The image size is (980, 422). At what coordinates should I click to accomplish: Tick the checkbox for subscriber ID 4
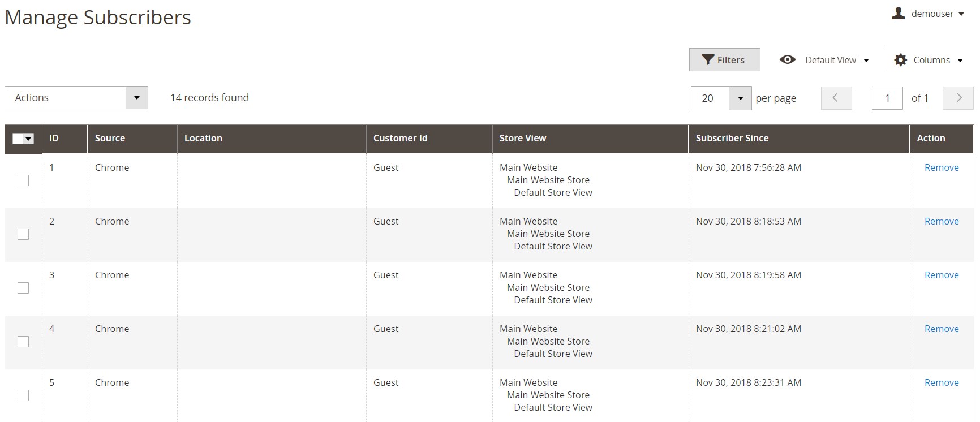pyautogui.click(x=23, y=342)
